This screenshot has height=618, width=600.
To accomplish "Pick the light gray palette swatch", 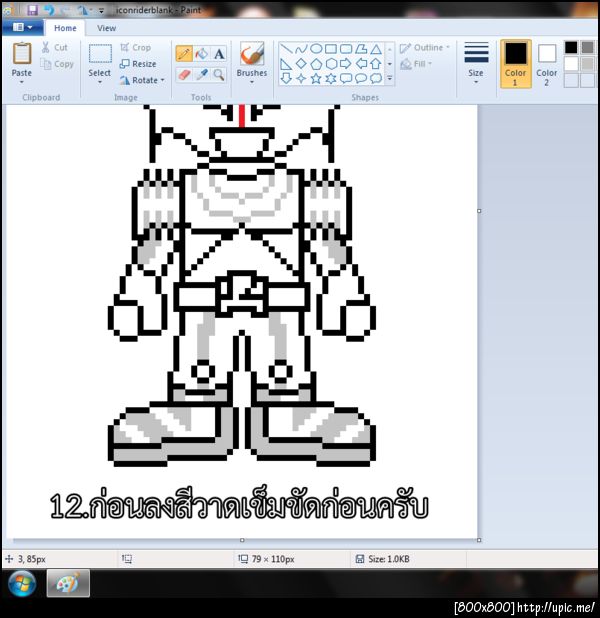I will coord(587,63).
